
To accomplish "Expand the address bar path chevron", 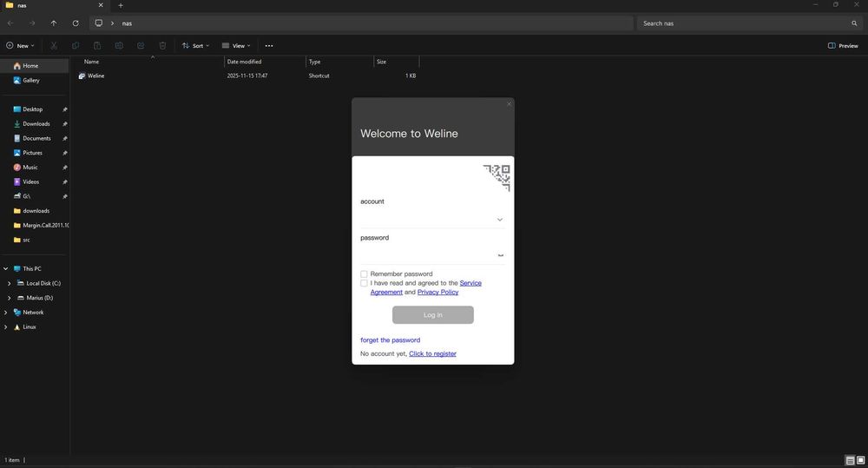I will [112, 23].
